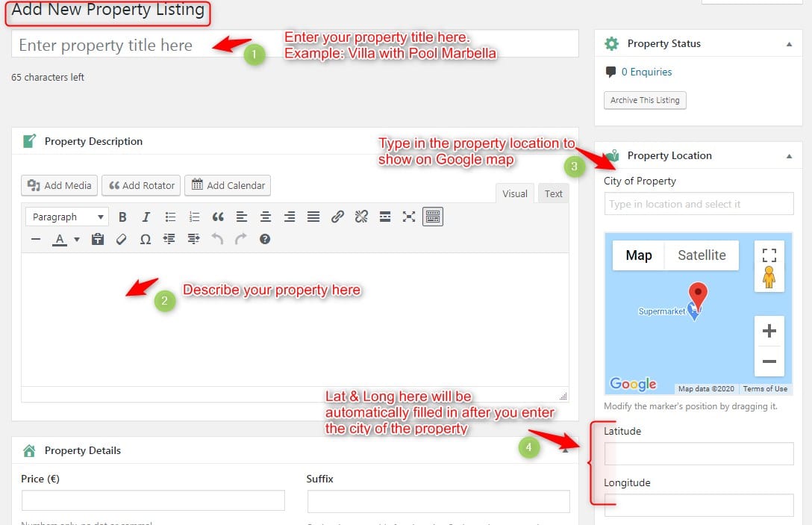Enter map fullscreen view
Screen dimensions: 812x525
(769, 255)
